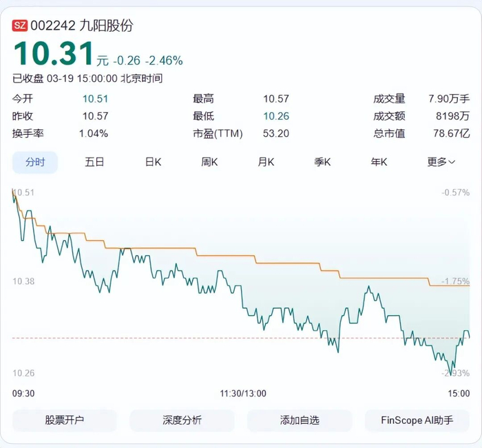
Task: Launch the FinScope AI助手
Action: pyautogui.click(x=417, y=420)
